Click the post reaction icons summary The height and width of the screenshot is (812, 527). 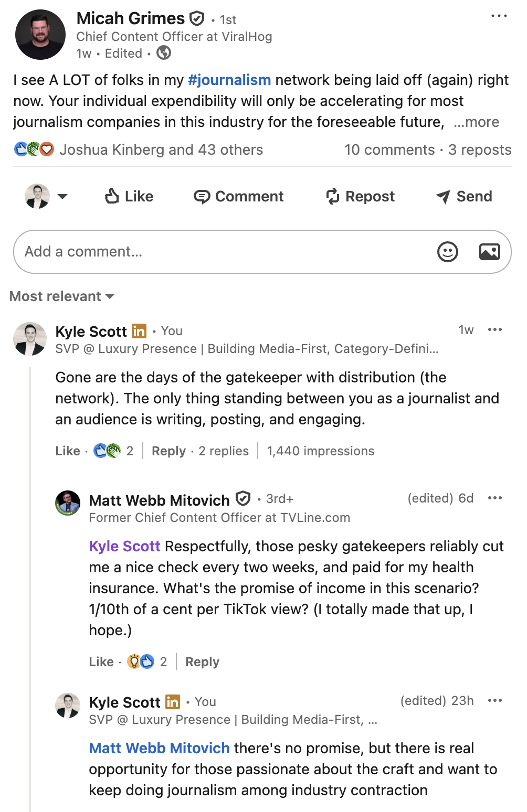coord(34,149)
